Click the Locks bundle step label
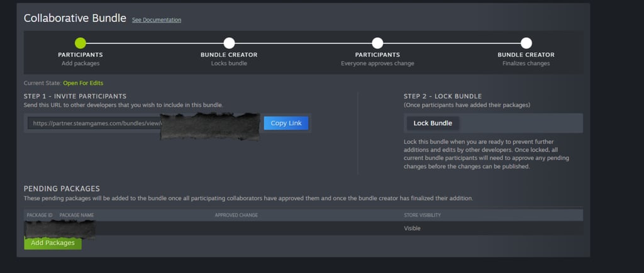 coord(229,64)
